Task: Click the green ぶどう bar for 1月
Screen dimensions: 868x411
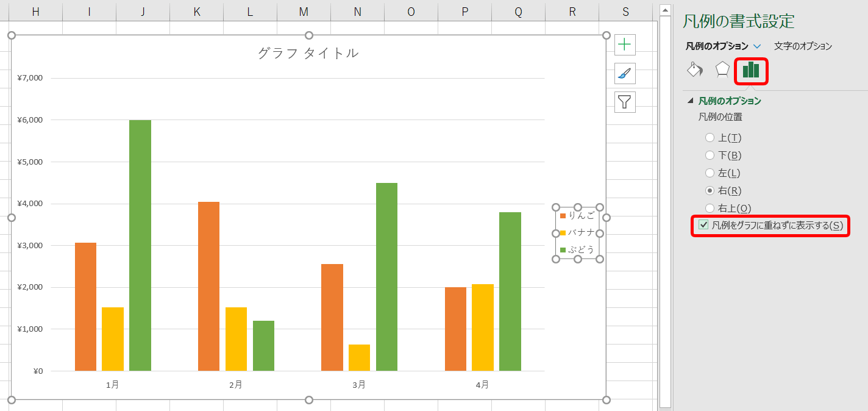Action: pyautogui.click(x=140, y=245)
